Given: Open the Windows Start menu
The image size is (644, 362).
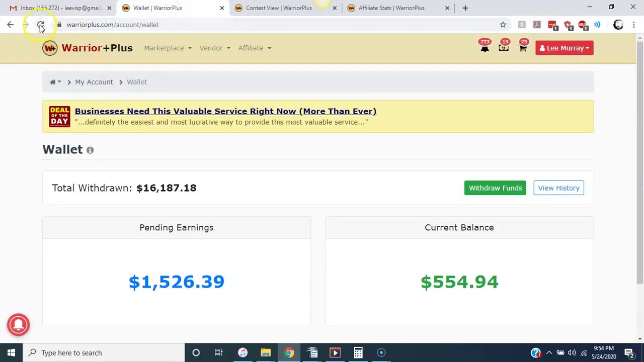Looking at the screenshot, I should tap(11, 352).
